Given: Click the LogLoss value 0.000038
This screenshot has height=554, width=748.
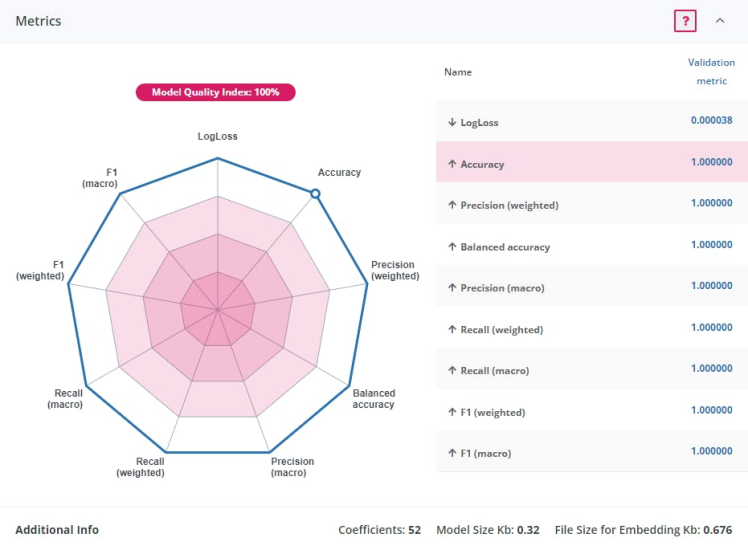Looking at the screenshot, I should point(711,121).
